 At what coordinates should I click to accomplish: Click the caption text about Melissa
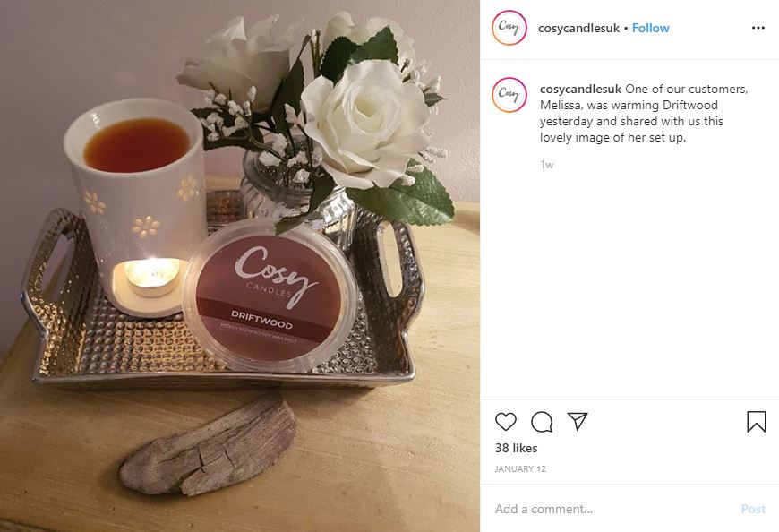644,113
